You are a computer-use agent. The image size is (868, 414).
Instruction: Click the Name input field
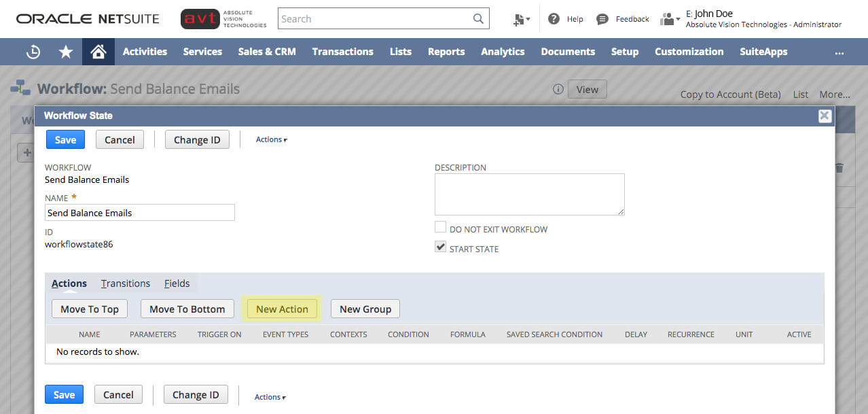point(139,212)
